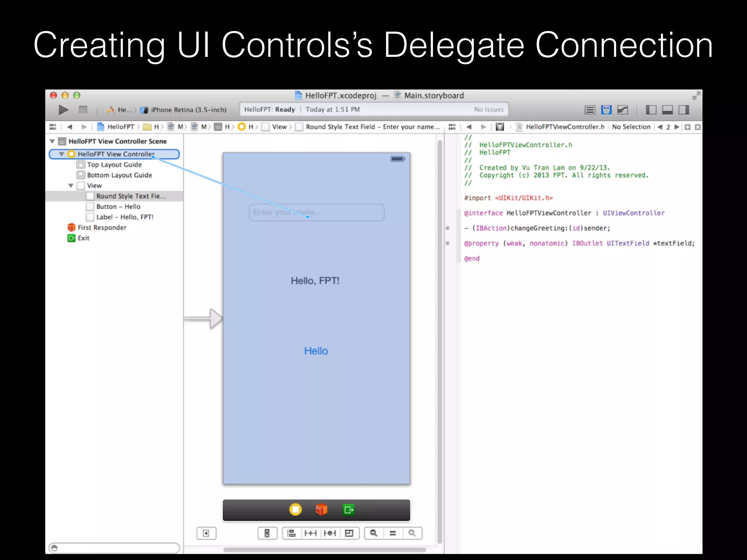The image size is (747, 560).
Task: Select HelloFPT View Controller in outline
Action: point(114,154)
